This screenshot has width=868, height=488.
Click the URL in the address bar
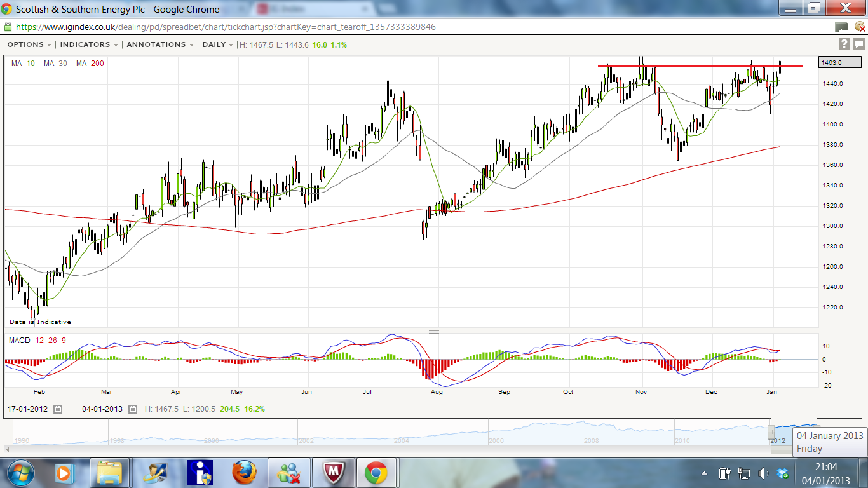point(226,27)
